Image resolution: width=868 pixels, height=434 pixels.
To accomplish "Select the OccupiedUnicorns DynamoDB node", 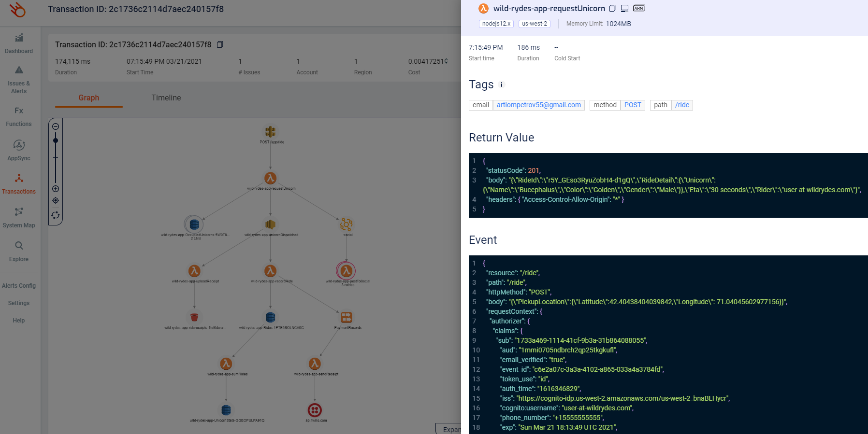I will (194, 224).
